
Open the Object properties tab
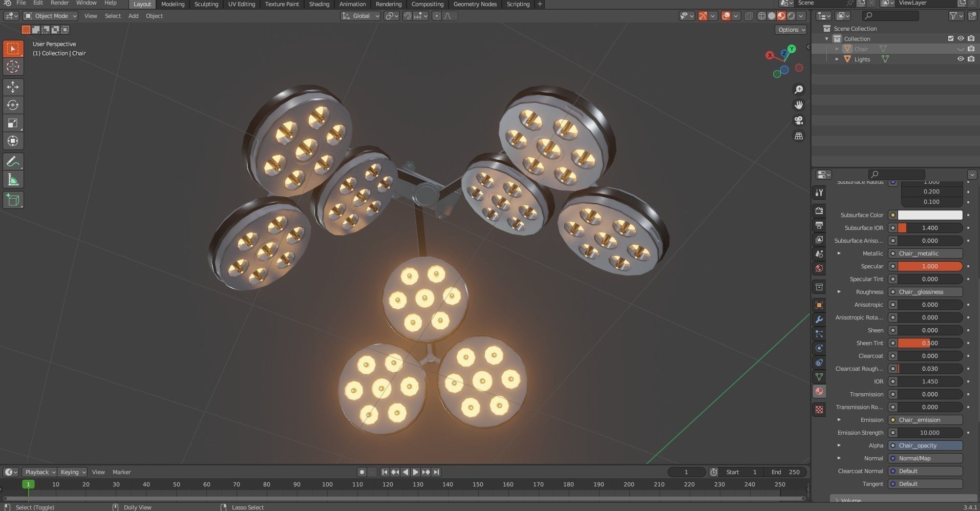(819, 305)
